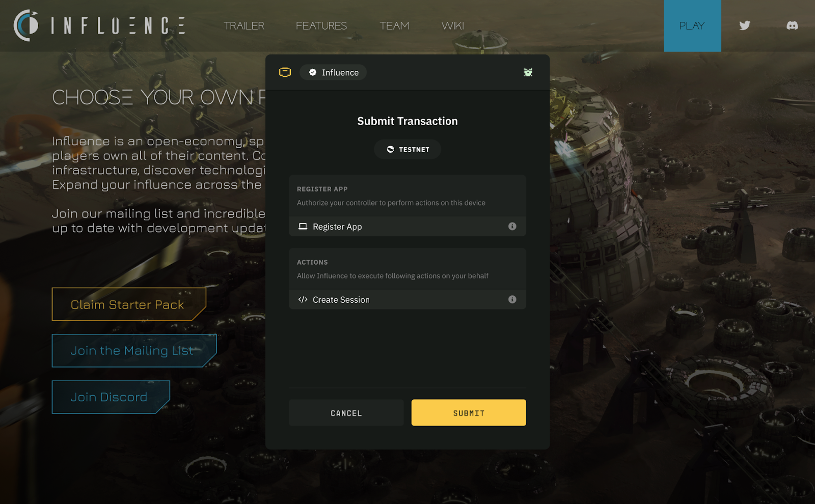The image size is (815, 504).
Task: Expand the Register App row
Action: pyautogui.click(x=407, y=227)
